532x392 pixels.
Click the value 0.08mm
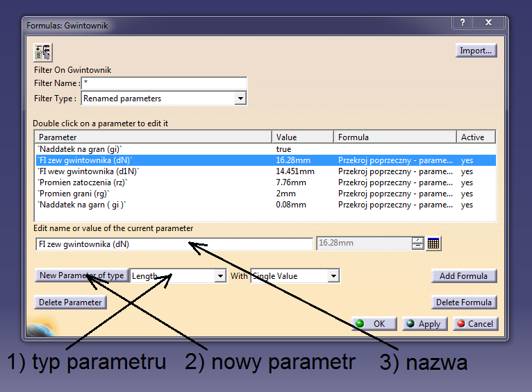tap(291, 205)
